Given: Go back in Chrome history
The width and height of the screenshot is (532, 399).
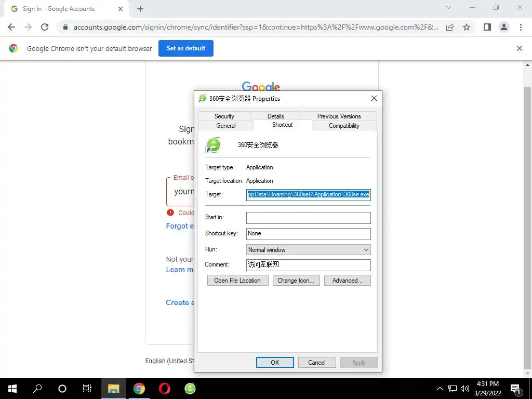Looking at the screenshot, I should [x=11, y=27].
